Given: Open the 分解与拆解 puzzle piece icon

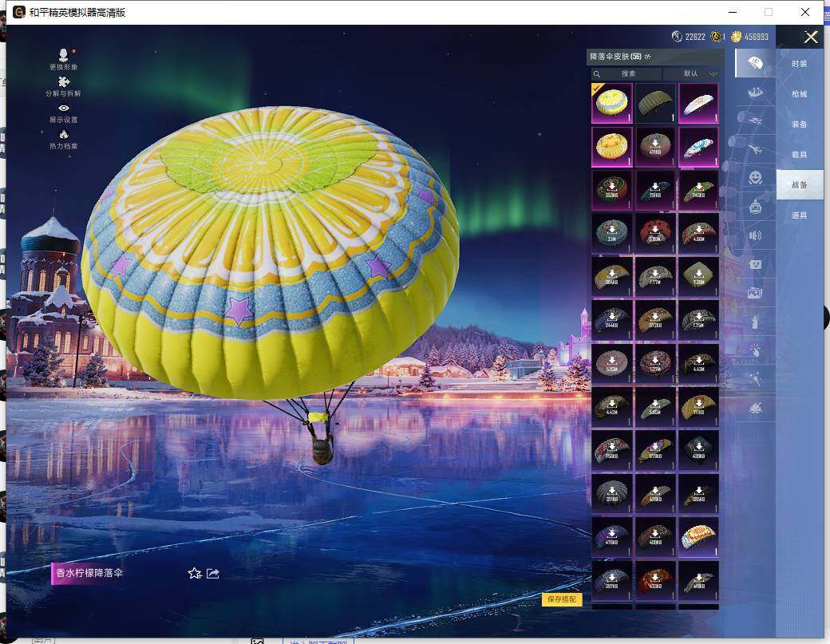Looking at the screenshot, I should pyautogui.click(x=64, y=81).
